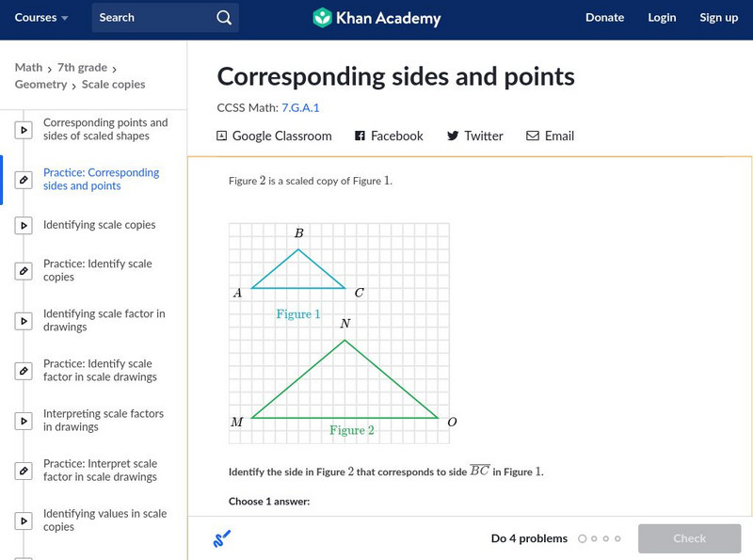The width and height of the screenshot is (753, 560).
Task: Click the first problem progress dot
Action: pos(583,539)
